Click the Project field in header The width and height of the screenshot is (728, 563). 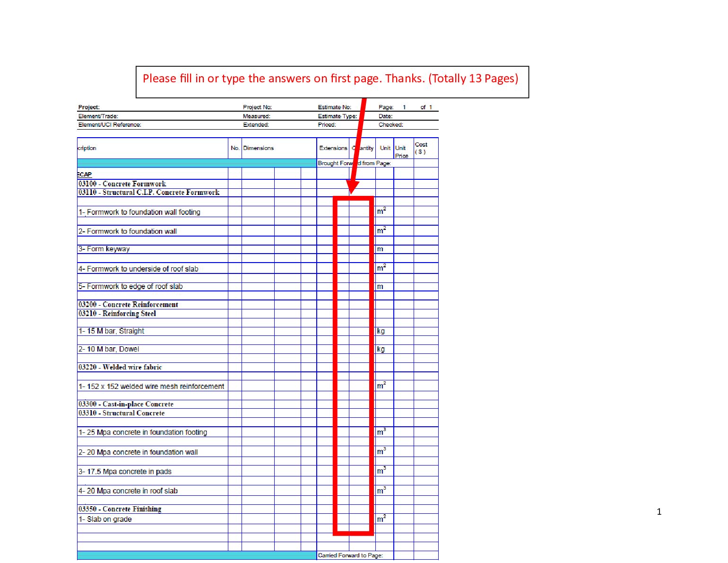point(160,107)
